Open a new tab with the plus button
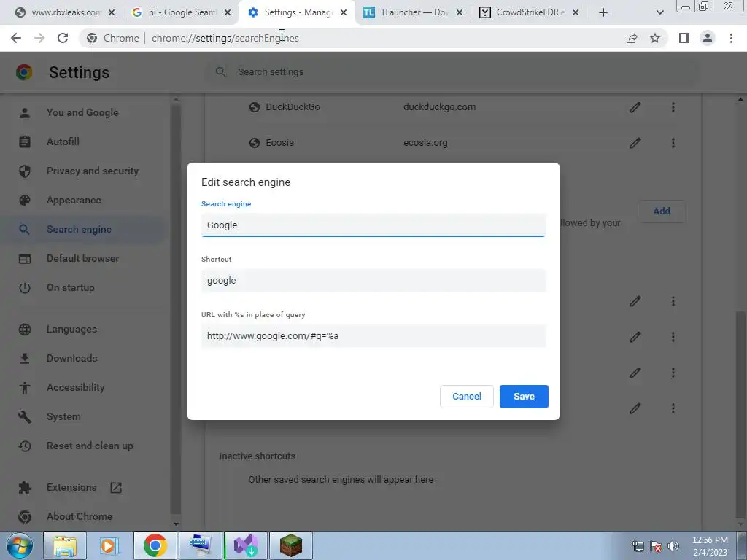Screen dimensions: 747x560 click(x=603, y=12)
